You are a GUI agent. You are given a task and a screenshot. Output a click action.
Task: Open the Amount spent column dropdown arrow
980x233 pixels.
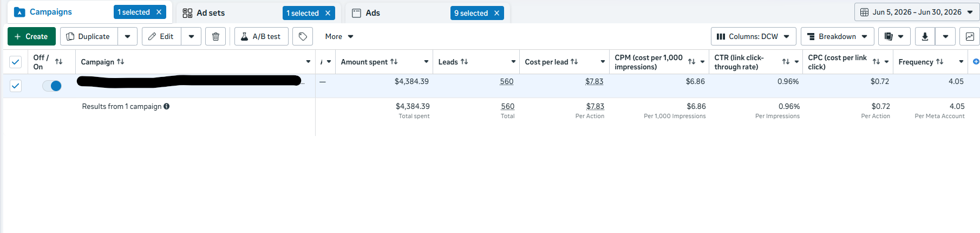tap(426, 62)
